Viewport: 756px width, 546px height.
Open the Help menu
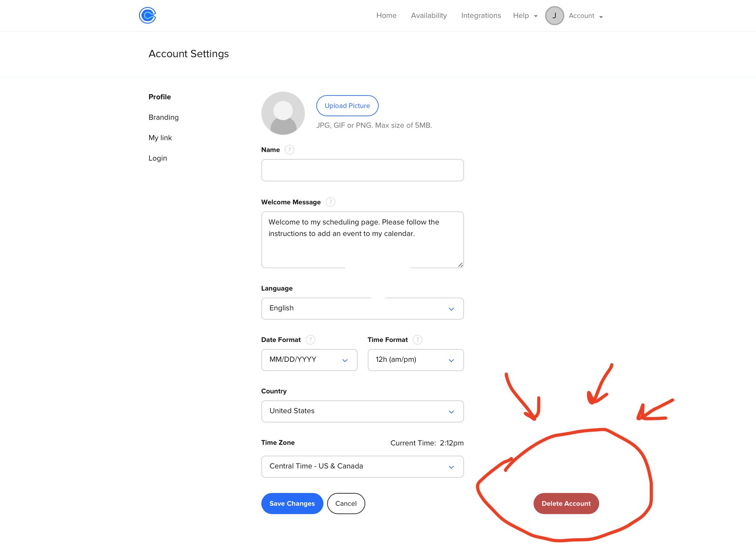pos(525,15)
